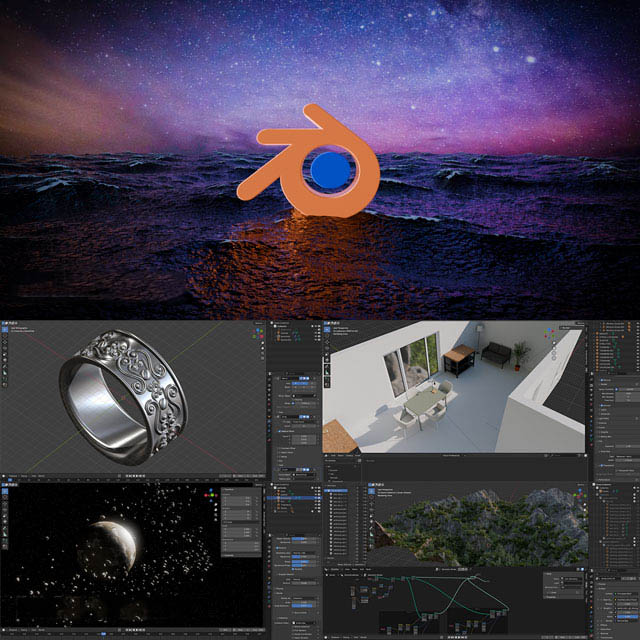Click the zoom magnifier icon in ring viewport
Screen dimensions: 640x640
[x=262, y=343]
